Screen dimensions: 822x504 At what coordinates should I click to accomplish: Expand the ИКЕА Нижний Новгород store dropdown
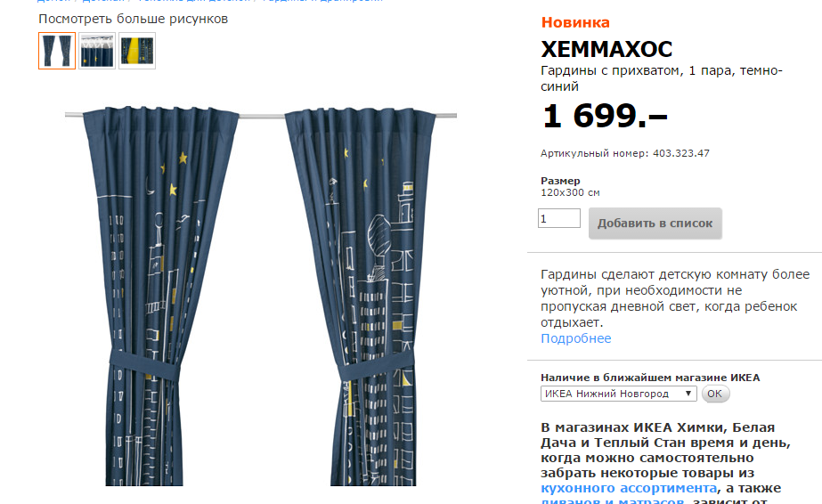pos(618,394)
